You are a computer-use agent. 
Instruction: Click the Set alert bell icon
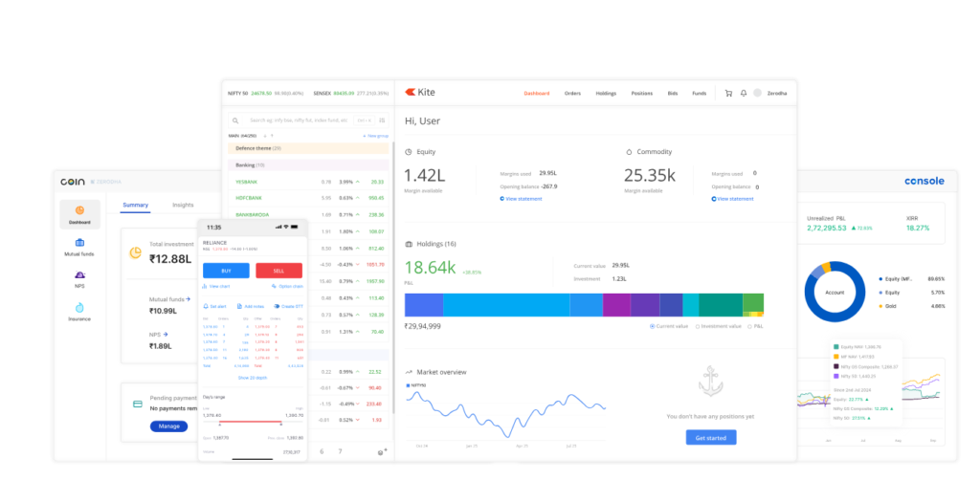click(x=206, y=306)
